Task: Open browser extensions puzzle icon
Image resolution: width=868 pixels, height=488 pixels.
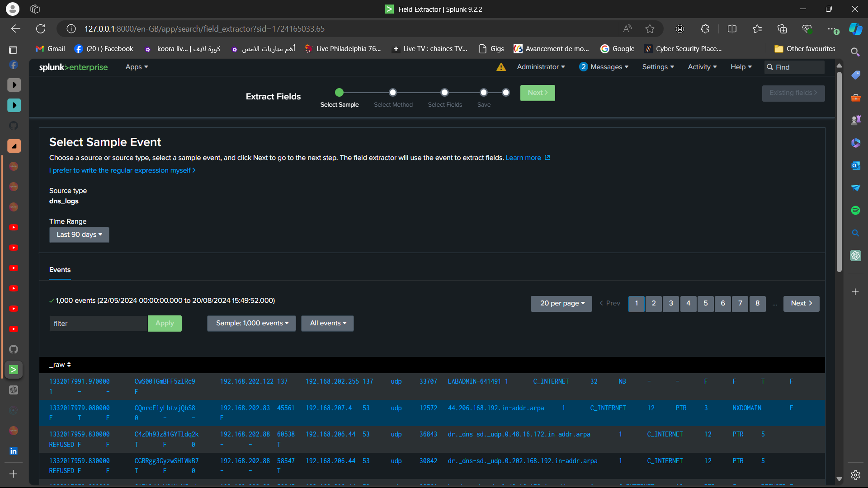Action: [705, 29]
